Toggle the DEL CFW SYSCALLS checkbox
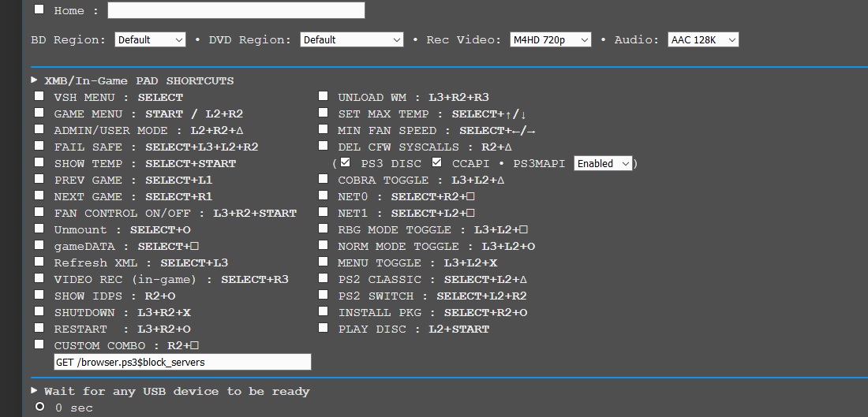 click(324, 146)
